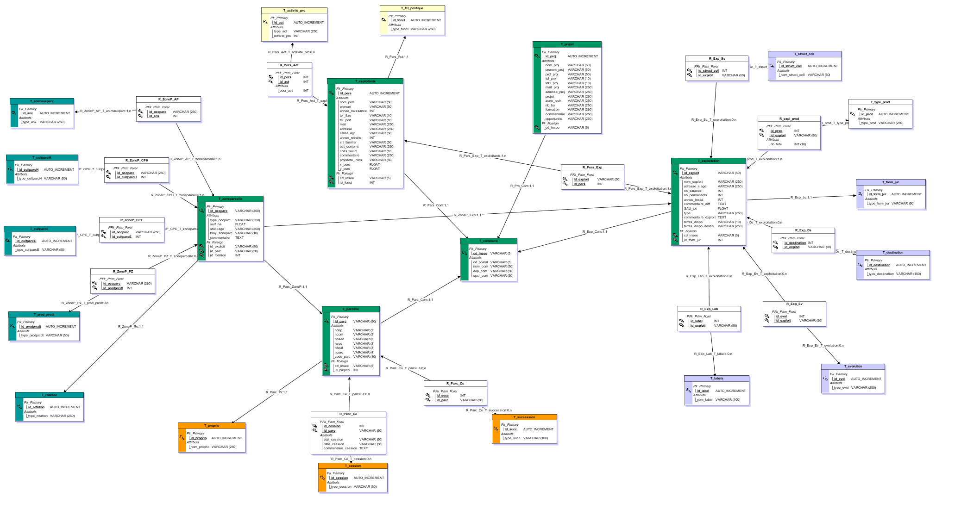Image resolution: width=980 pixels, height=528 pixels.
Task: Click the primary key icon in T_commune table
Action: (x=465, y=253)
